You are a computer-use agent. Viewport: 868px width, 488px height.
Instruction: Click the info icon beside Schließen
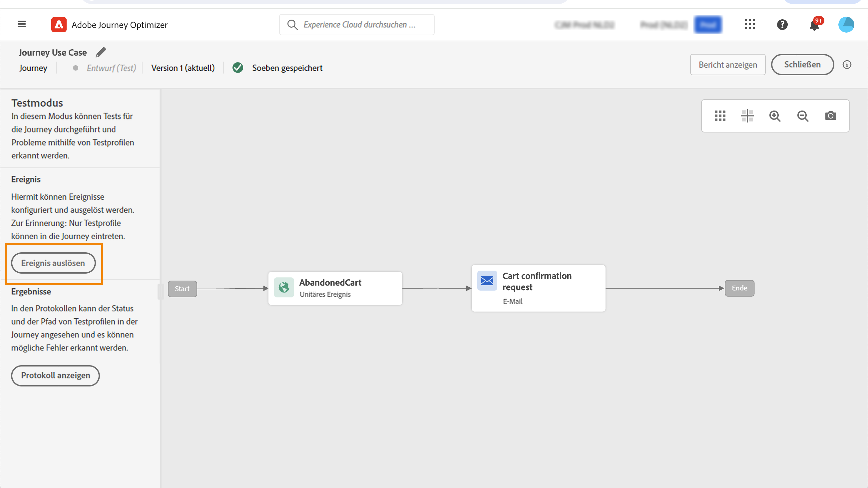click(847, 65)
